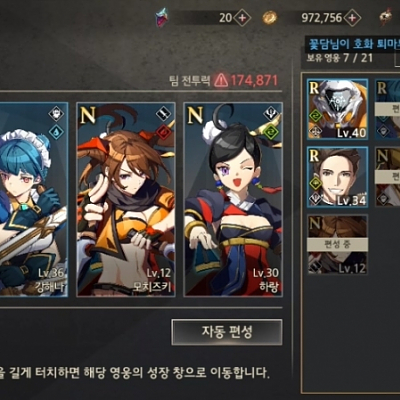Tap the 팀 전투력 174,871 value

pos(254,80)
